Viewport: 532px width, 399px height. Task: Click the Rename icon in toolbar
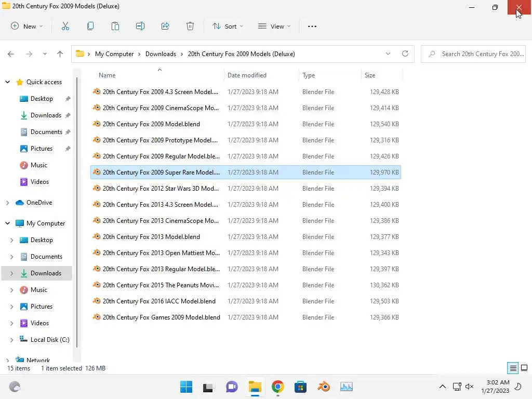pyautogui.click(x=140, y=26)
